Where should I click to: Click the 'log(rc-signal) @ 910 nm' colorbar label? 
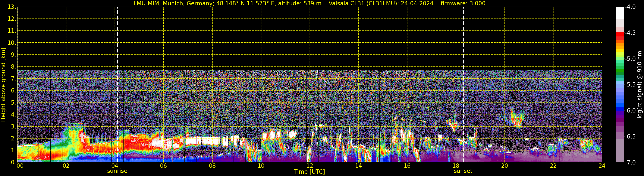point(640,85)
